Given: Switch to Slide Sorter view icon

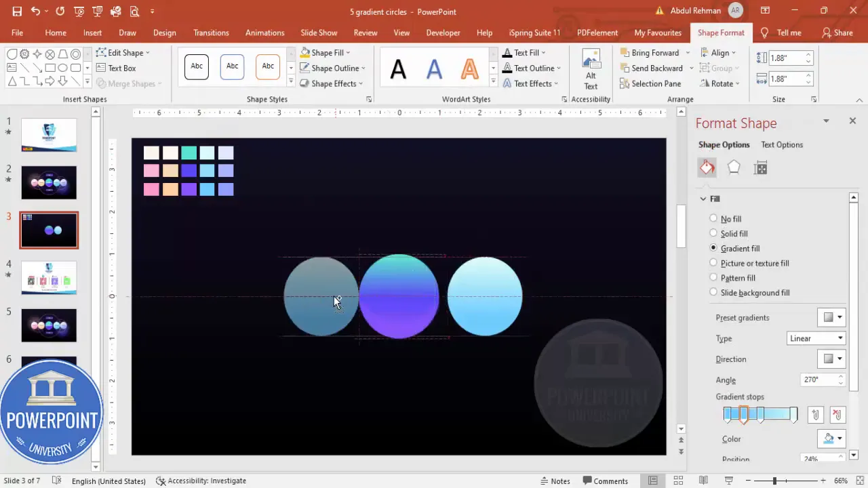Looking at the screenshot, I should [x=677, y=481].
